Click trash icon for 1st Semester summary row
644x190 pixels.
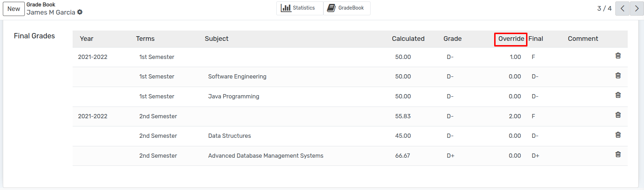coord(618,56)
